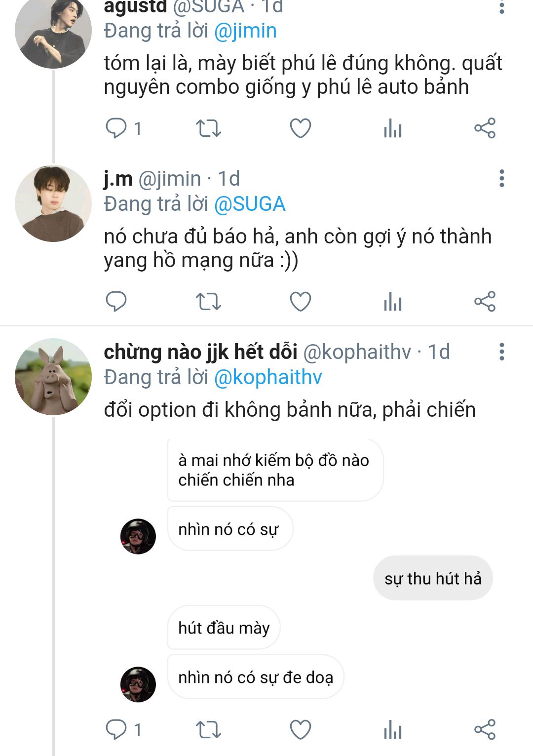Like the kophaithv tweet with chat screenshot

click(x=300, y=729)
